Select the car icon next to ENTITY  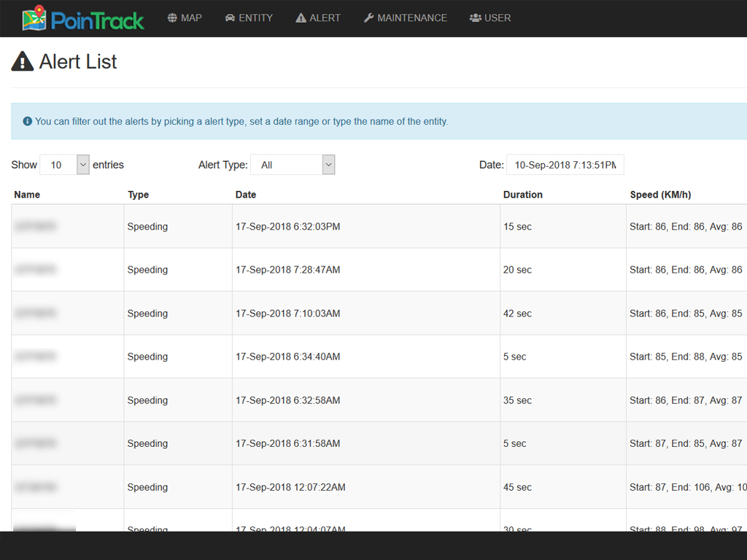(229, 17)
